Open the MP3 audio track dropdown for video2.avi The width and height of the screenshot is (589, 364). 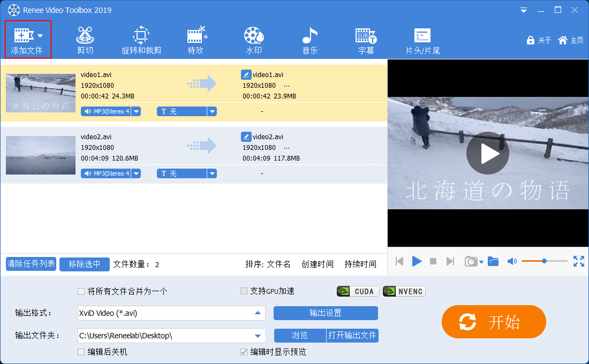(136, 173)
